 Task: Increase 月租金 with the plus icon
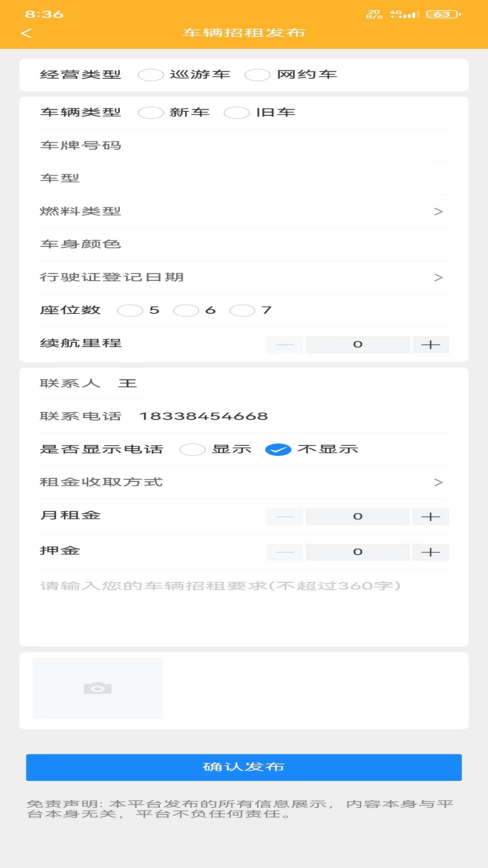tap(431, 517)
